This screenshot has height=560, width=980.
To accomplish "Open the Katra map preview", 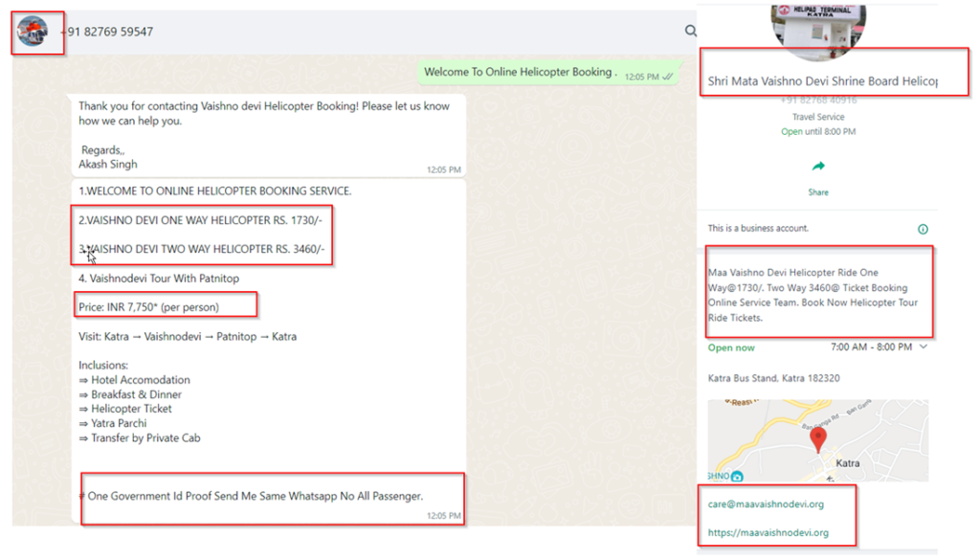I will (x=817, y=440).
